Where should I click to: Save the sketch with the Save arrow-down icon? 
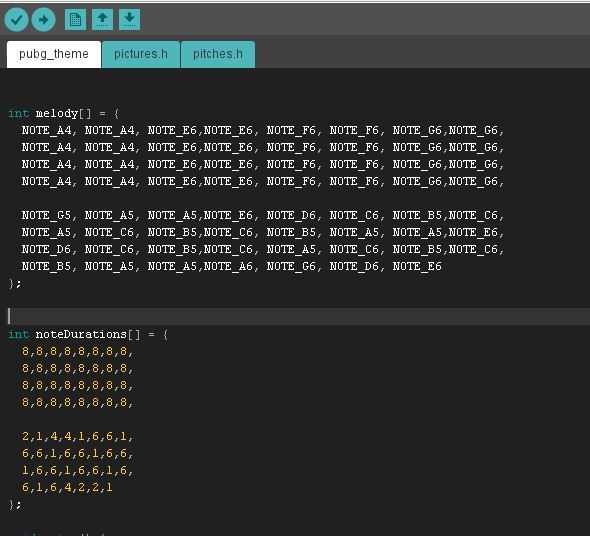(129, 19)
